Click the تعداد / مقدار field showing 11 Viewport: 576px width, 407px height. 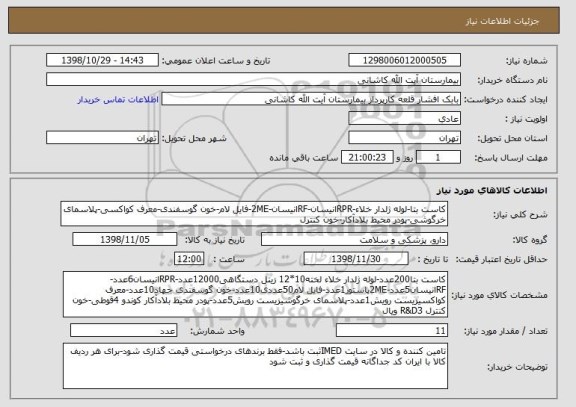click(x=392, y=331)
